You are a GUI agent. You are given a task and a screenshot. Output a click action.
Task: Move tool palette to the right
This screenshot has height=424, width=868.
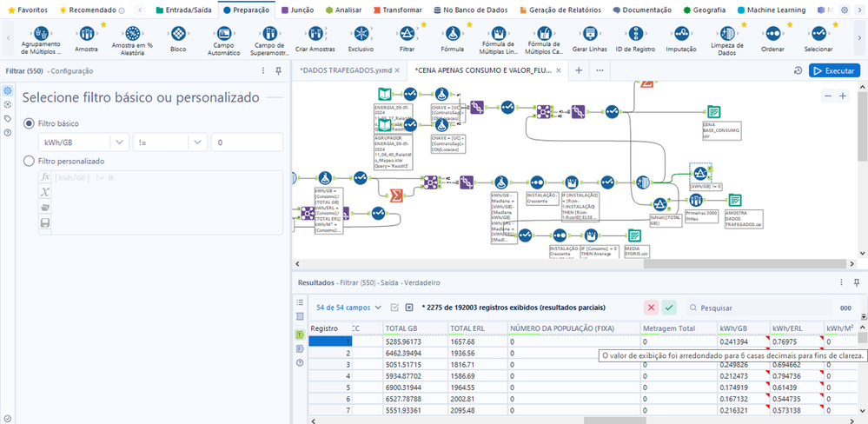point(858,39)
